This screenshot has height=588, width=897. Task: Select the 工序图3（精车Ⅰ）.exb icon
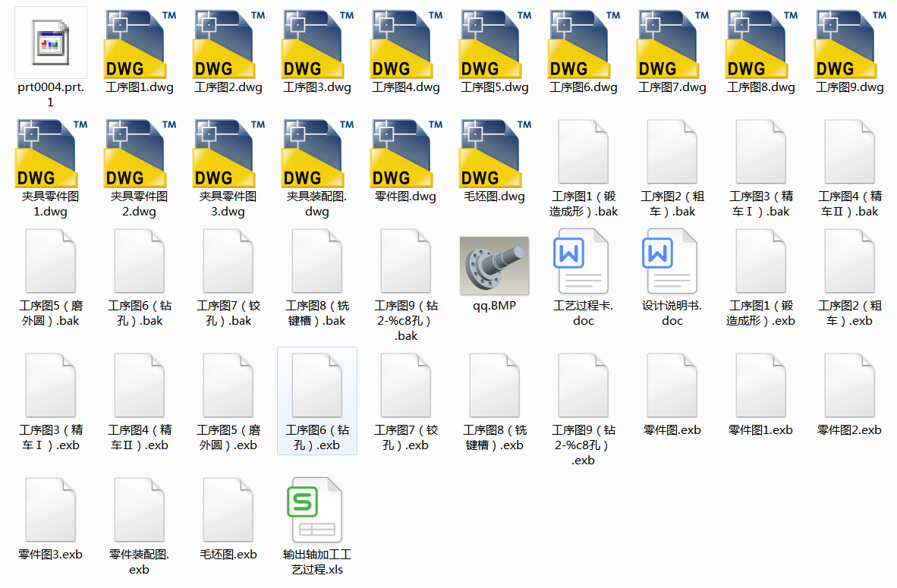[50, 385]
